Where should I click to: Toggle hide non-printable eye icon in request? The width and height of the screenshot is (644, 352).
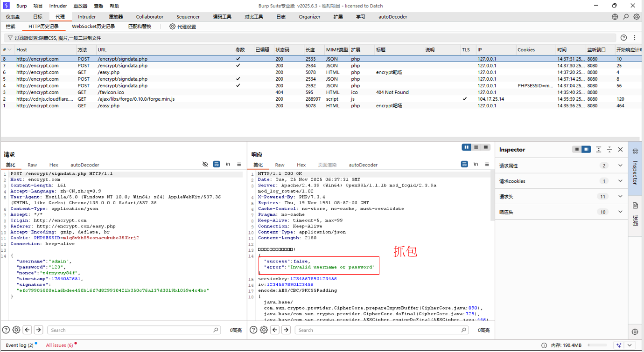pyautogui.click(x=205, y=164)
